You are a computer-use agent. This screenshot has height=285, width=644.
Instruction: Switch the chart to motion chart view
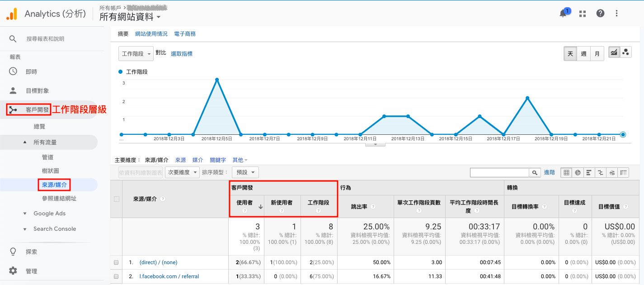tap(626, 53)
